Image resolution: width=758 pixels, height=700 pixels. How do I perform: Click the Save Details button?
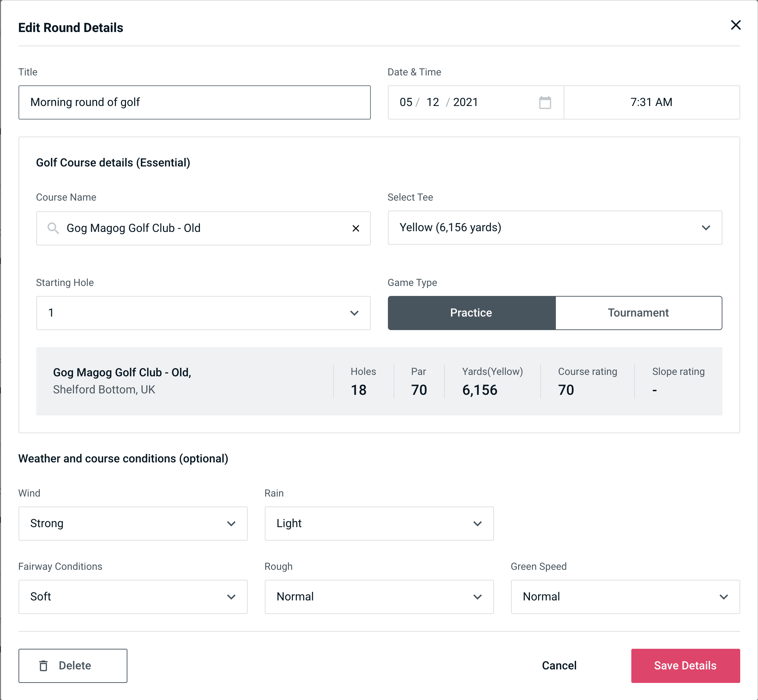tap(685, 665)
